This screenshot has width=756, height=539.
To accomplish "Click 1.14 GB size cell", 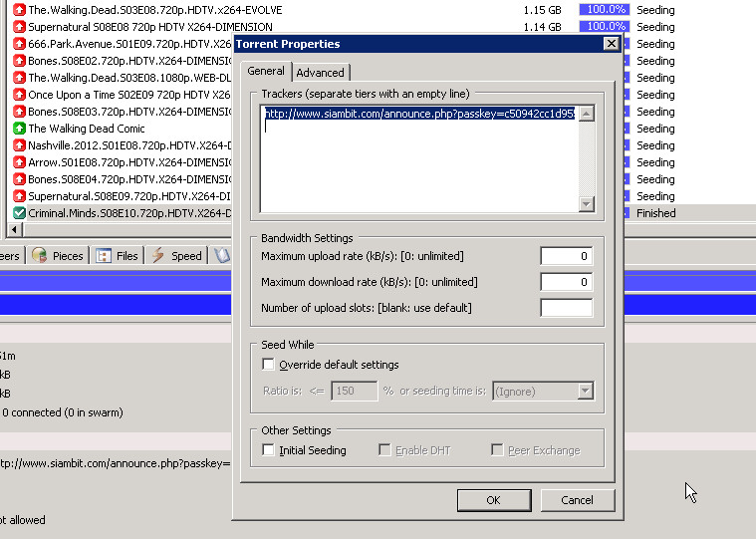I will 542,27.
